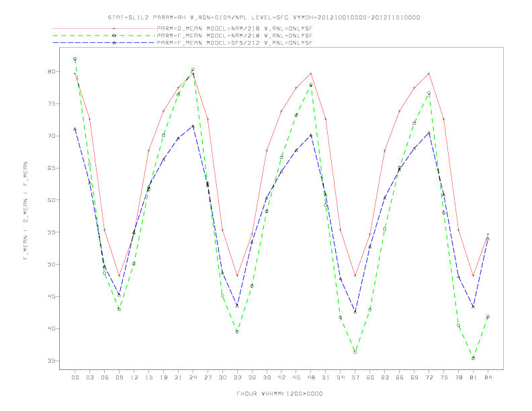Click the x-axis forecast hour label 27

pos(208,377)
